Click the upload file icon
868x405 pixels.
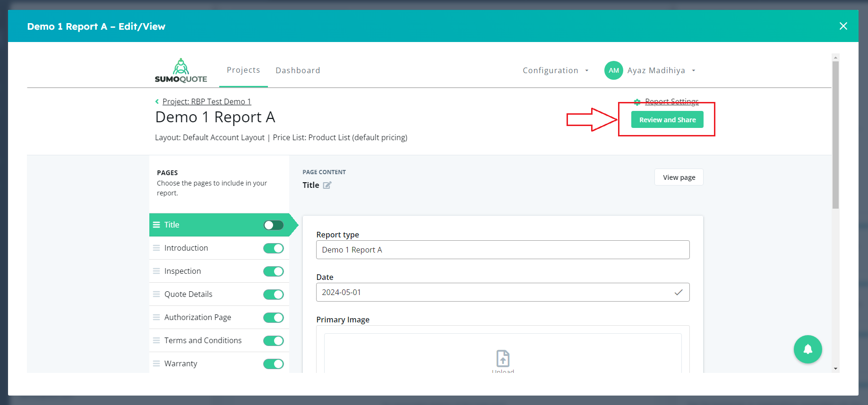pyautogui.click(x=503, y=358)
